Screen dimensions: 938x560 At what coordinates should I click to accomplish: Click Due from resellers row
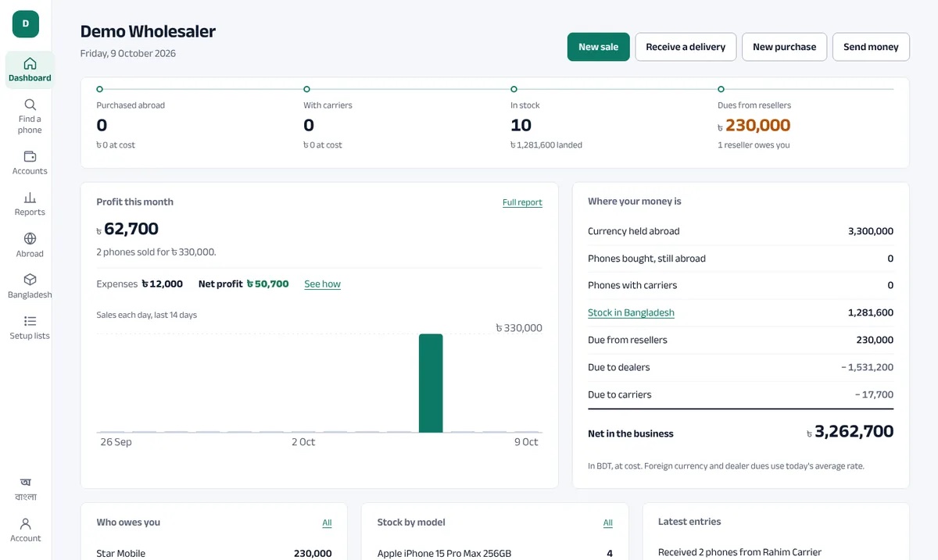(740, 340)
